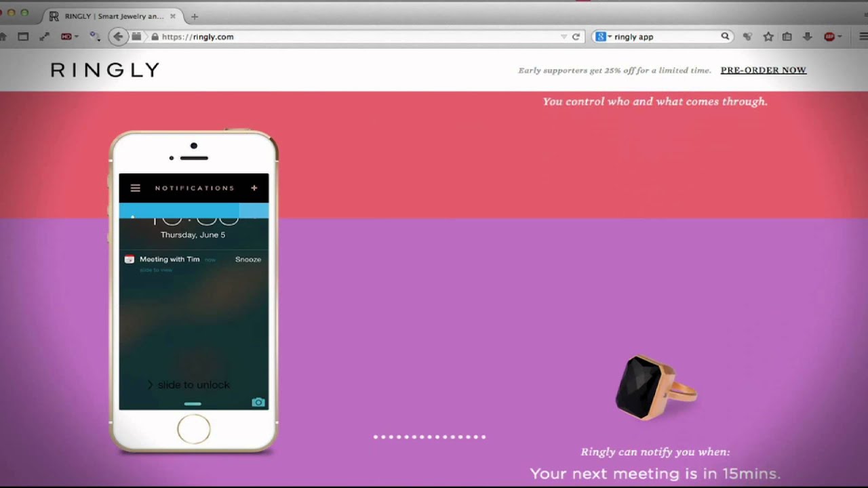Viewport: 868px width, 488px height.
Task: Click the PRE-ORDER NOW link
Action: pyautogui.click(x=764, y=70)
